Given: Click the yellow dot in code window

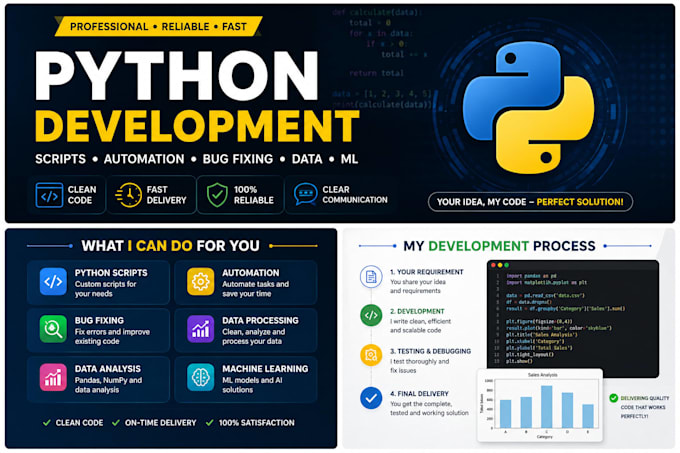Looking at the screenshot, I should click(500, 265).
